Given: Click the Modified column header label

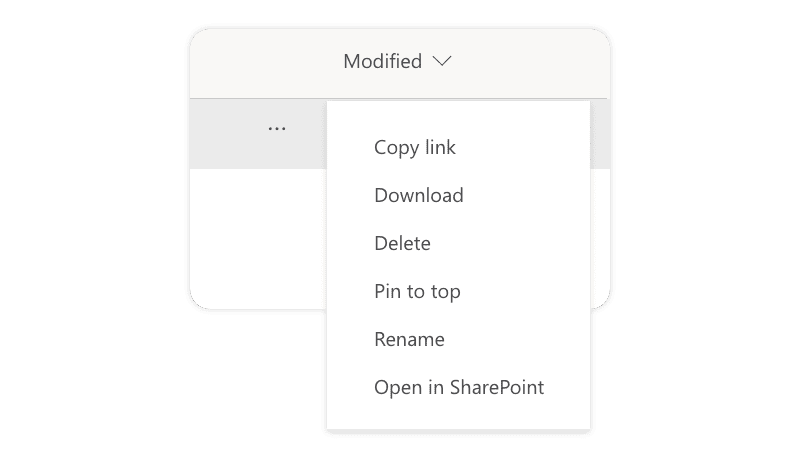Looking at the screenshot, I should click(383, 62).
